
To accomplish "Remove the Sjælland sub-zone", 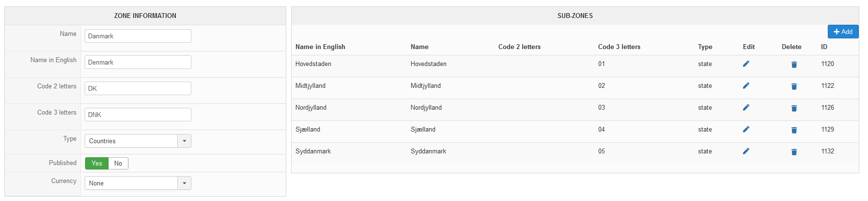I will 794,130.
